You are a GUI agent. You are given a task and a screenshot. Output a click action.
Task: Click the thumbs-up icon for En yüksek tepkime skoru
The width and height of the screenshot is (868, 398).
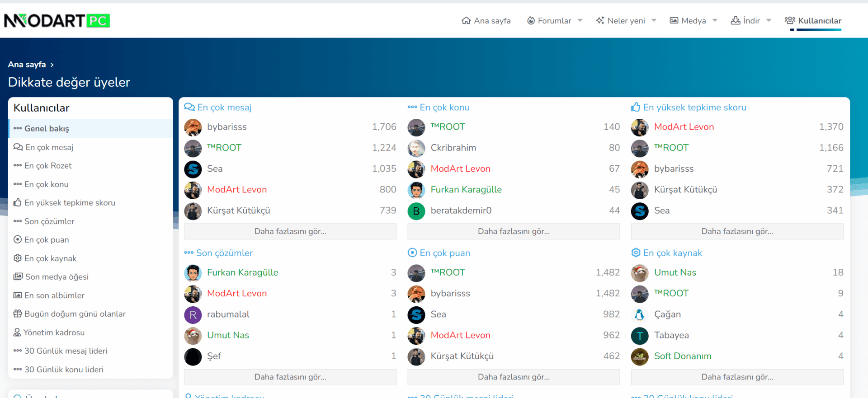(x=636, y=108)
